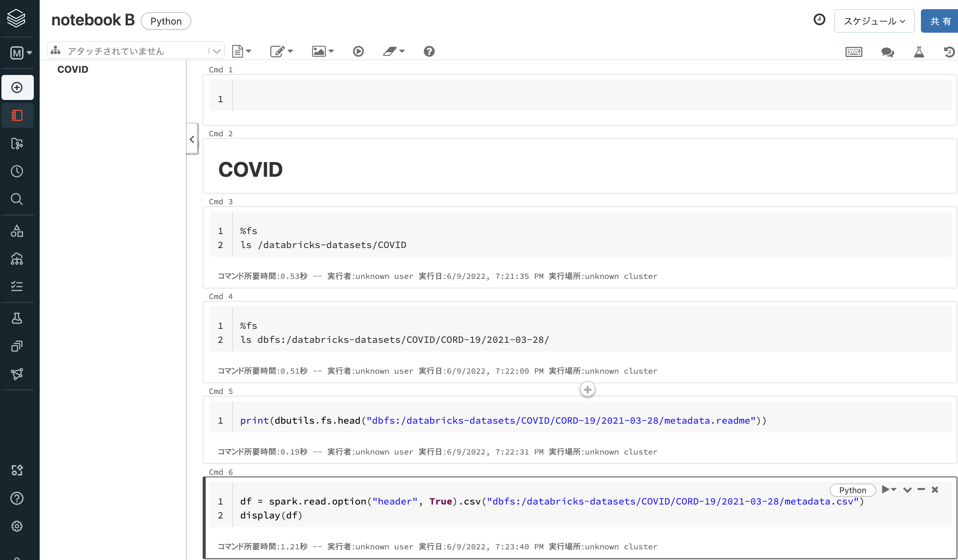Screen dimensions: 958x560
Task: Open the Python language selector on Cmd 6
Action: (852, 490)
